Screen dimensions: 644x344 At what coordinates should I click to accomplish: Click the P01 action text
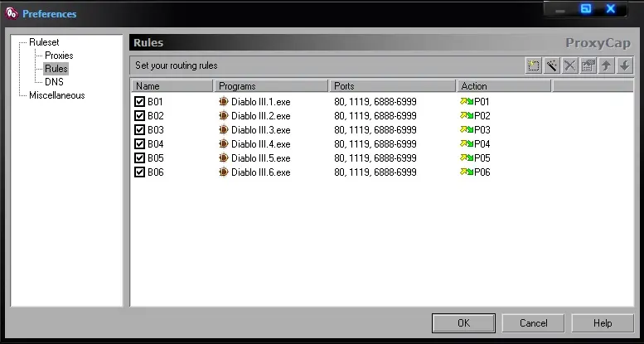coord(482,101)
